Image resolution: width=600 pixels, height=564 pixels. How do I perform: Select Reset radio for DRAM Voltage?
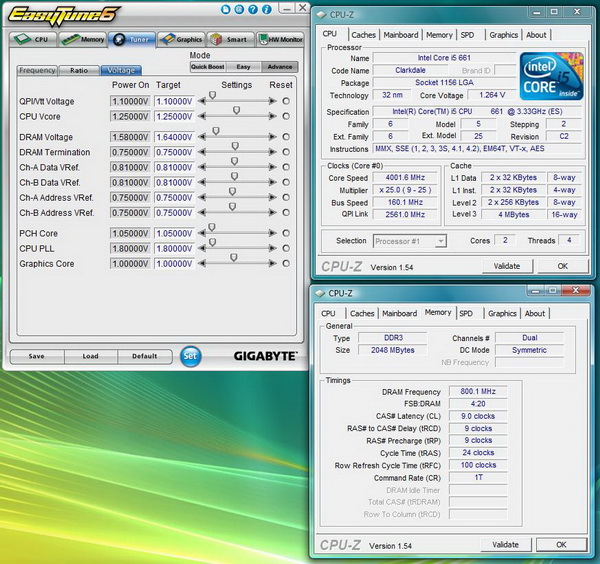point(286,137)
